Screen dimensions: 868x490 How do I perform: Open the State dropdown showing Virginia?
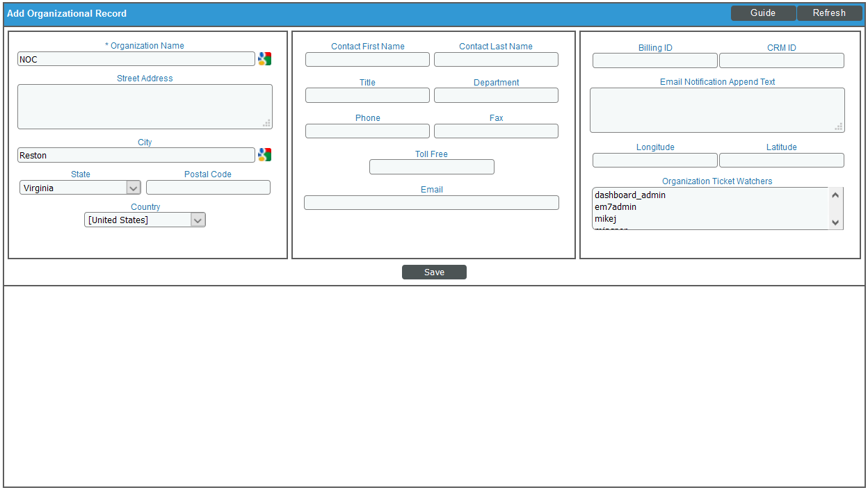80,188
